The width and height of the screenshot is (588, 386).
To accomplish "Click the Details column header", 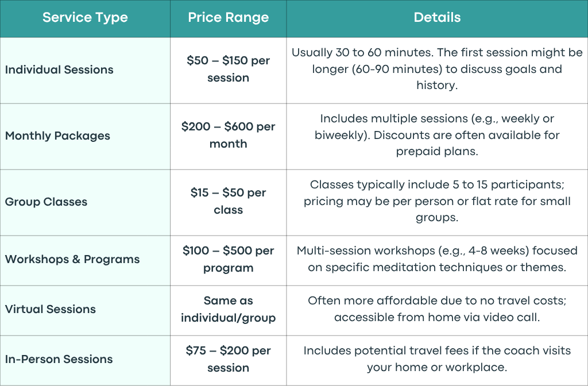I will point(437,18).
